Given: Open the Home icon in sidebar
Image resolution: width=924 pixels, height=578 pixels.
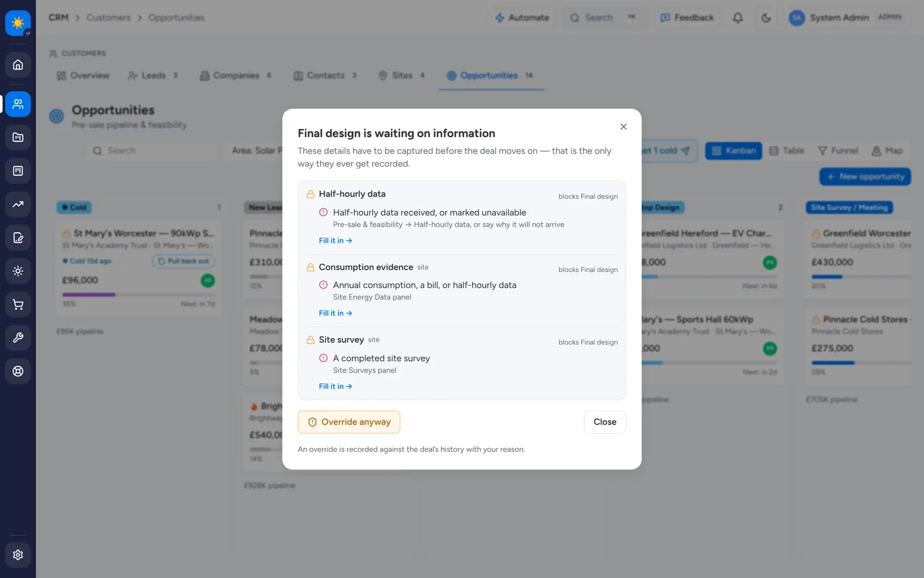Looking at the screenshot, I should click(18, 65).
